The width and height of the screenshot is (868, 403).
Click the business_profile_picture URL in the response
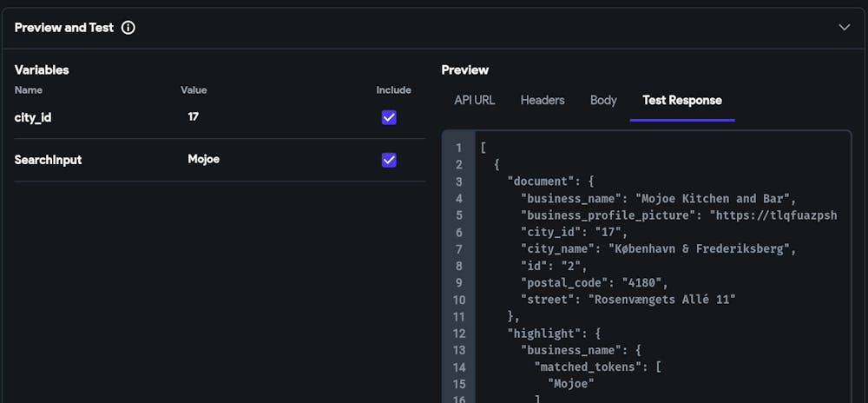773,215
